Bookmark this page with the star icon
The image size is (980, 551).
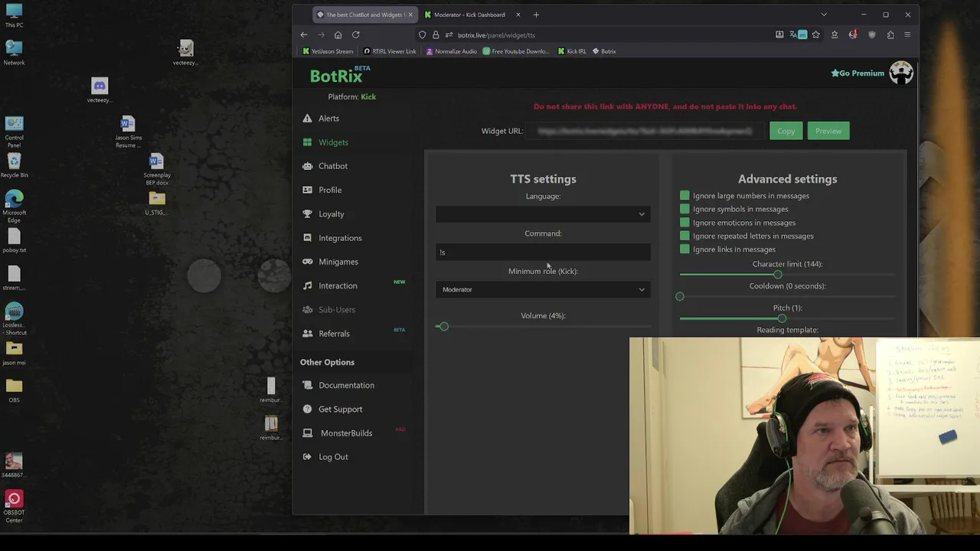[x=816, y=34]
